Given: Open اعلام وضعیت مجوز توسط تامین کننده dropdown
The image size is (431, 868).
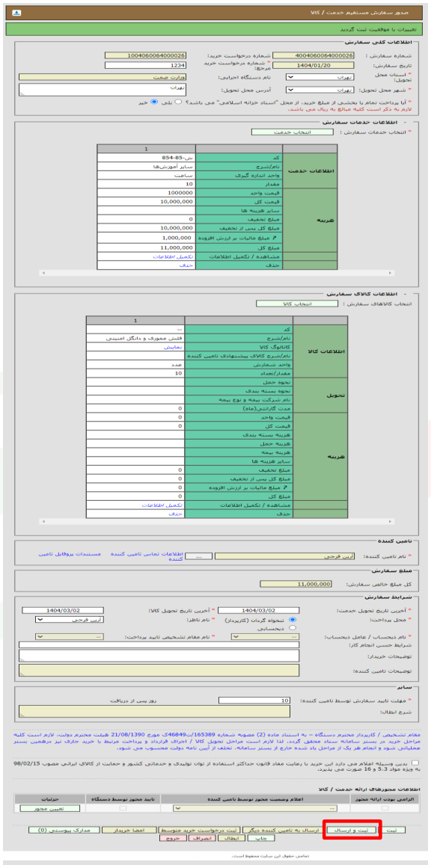Looking at the screenshot, I should point(256,809).
